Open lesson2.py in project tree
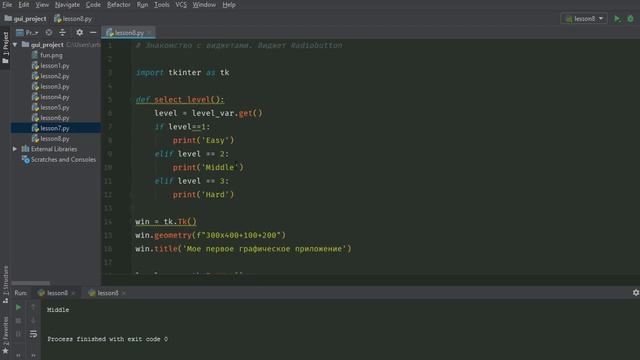The height and width of the screenshot is (360, 640). point(55,76)
